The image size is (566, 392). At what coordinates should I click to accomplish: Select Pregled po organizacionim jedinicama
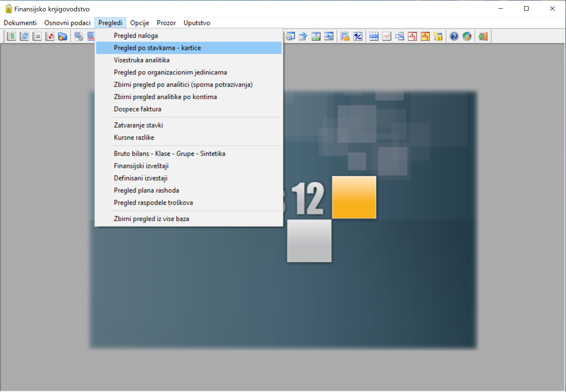click(189, 72)
